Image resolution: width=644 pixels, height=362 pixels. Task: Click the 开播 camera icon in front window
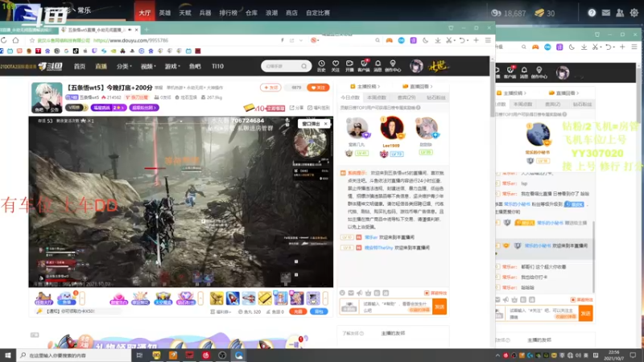point(349,65)
